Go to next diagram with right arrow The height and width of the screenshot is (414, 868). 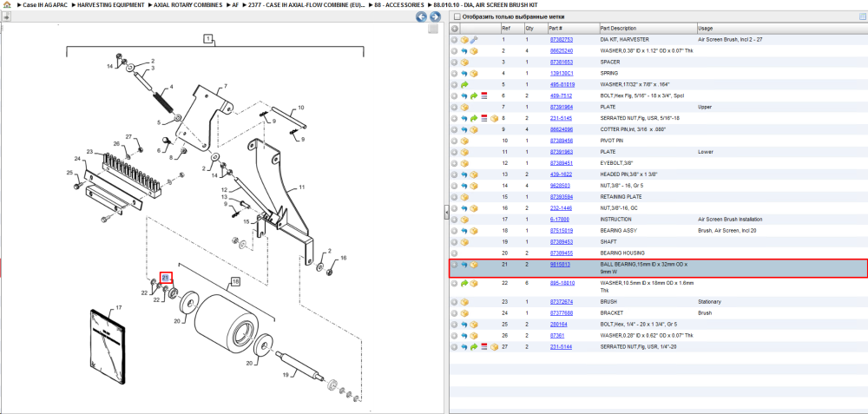(x=435, y=16)
